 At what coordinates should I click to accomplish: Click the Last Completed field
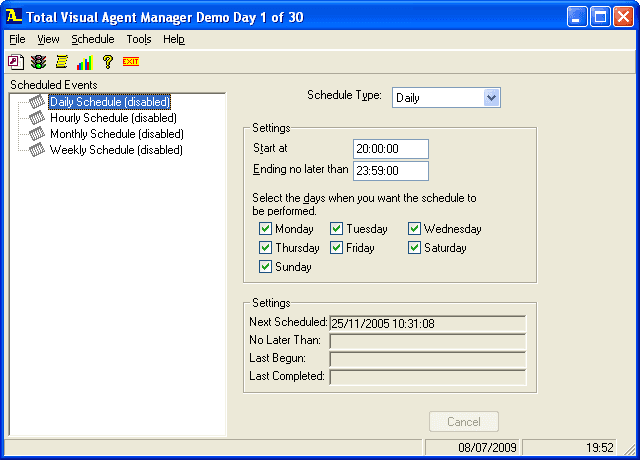427,377
